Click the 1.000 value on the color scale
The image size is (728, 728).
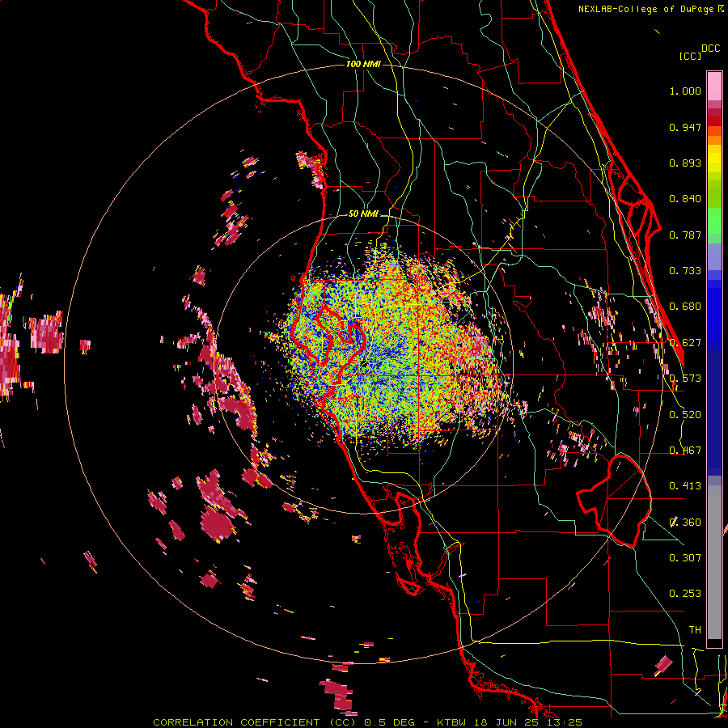coord(685,91)
